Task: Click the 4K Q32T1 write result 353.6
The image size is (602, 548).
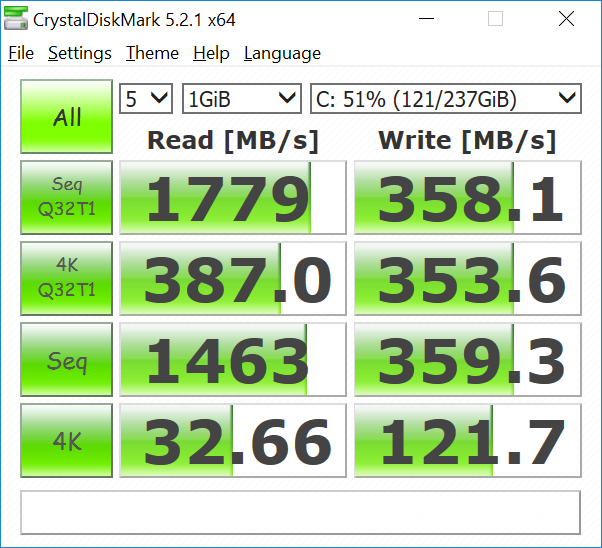Action: 468,278
